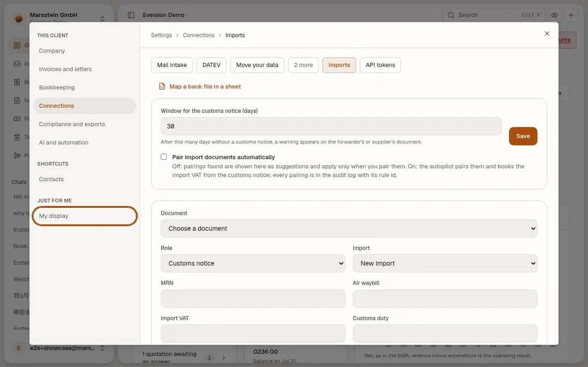588x367 pixels.
Task: Open Bookkeeping settings
Action: point(84,88)
